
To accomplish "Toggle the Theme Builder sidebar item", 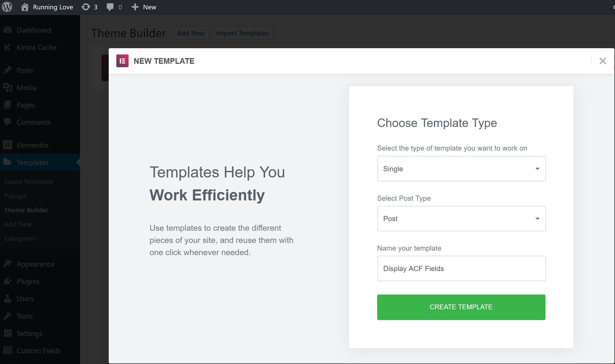I will tap(26, 210).
